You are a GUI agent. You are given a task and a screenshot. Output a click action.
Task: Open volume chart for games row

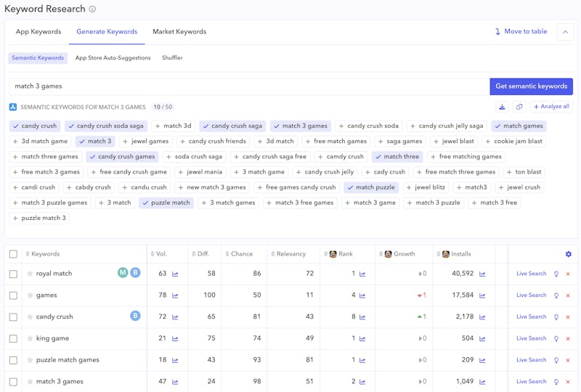[x=175, y=295]
